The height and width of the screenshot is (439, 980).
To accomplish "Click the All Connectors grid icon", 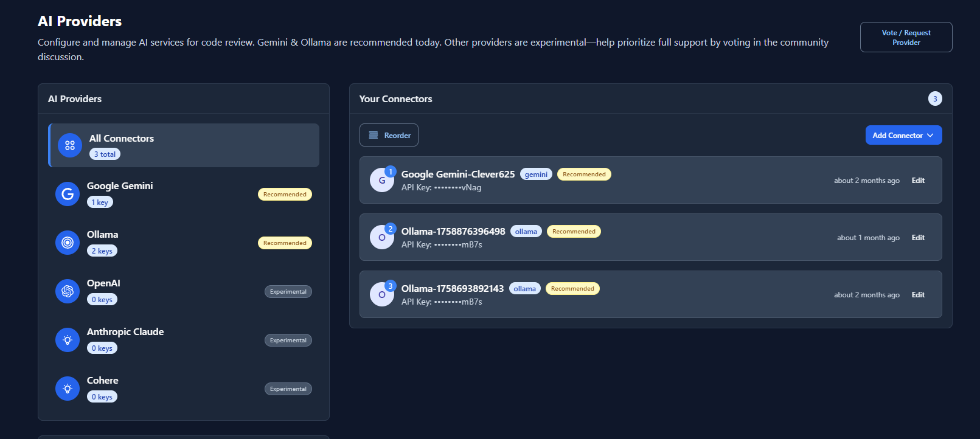I will pos(70,145).
